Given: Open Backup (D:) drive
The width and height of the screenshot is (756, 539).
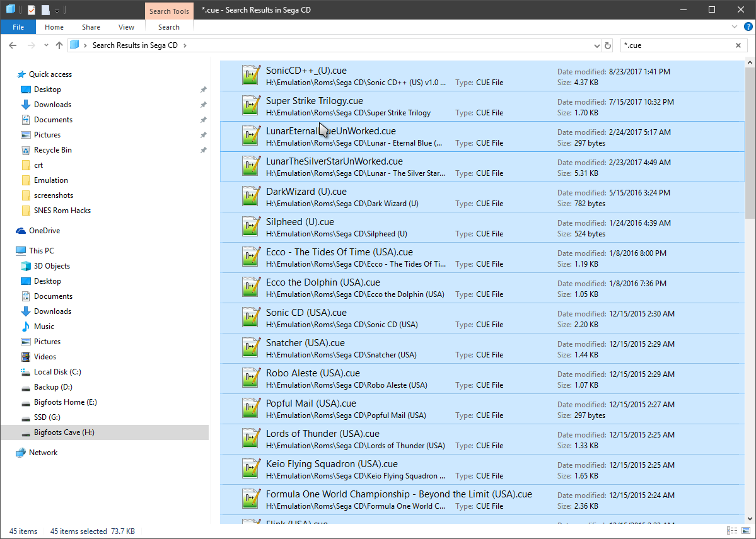Looking at the screenshot, I should [x=53, y=387].
